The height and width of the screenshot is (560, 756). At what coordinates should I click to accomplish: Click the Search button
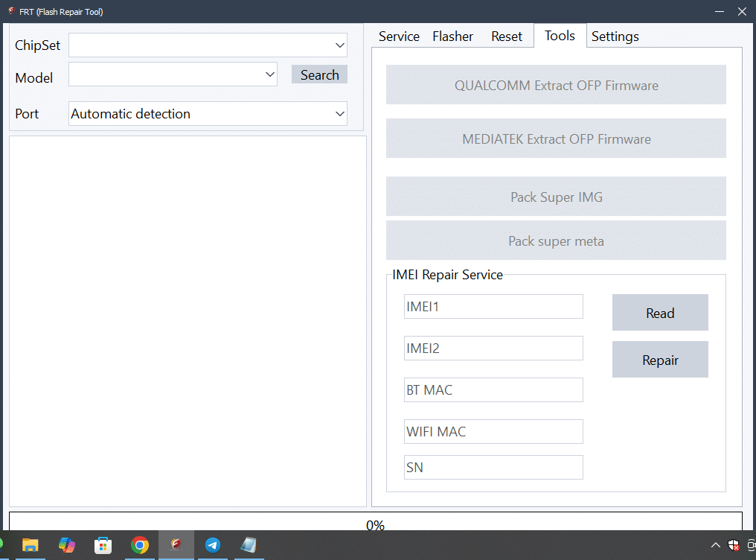pyautogui.click(x=319, y=74)
